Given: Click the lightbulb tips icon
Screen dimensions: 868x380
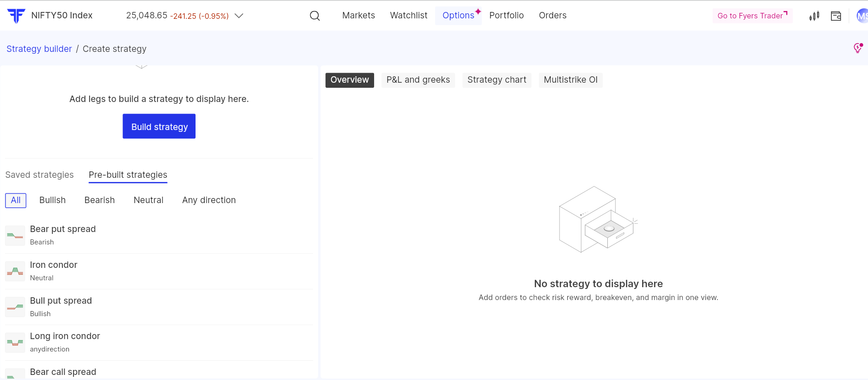Looking at the screenshot, I should tap(857, 48).
